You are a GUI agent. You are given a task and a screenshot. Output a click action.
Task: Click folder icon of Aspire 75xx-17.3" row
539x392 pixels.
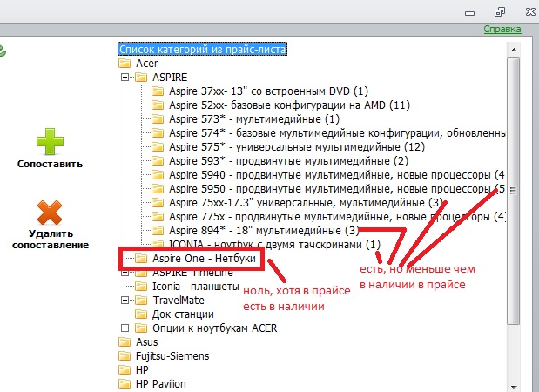coord(158,202)
